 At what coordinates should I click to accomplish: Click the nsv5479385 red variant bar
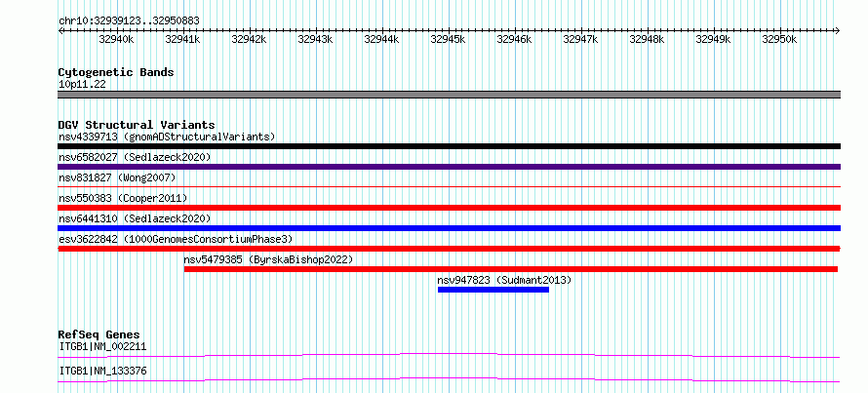coord(511,269)
